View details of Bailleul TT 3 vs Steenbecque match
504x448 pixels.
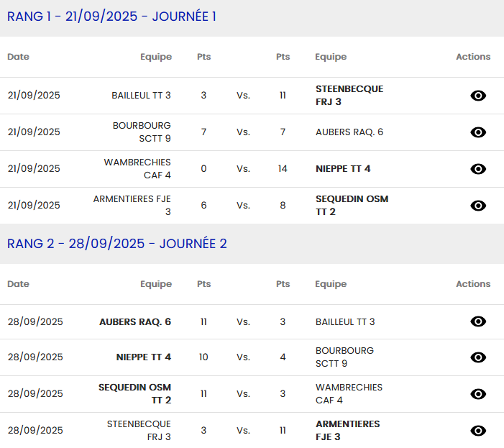point(478,96)
